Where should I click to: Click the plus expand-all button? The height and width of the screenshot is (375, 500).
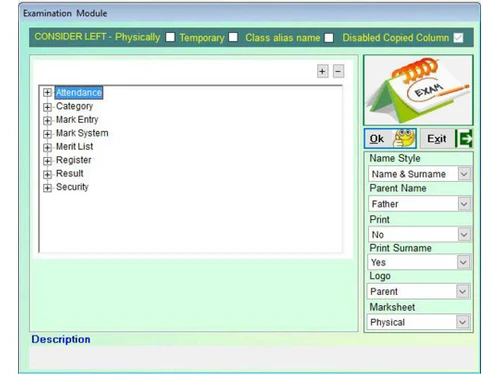[x=322, y=71]
